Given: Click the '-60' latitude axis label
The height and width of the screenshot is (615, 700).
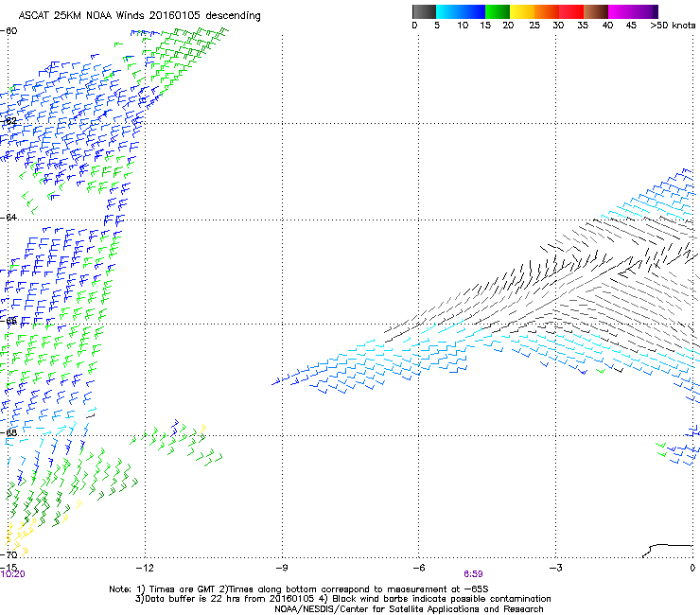Looking at the screenshot, I should (9, 31).
